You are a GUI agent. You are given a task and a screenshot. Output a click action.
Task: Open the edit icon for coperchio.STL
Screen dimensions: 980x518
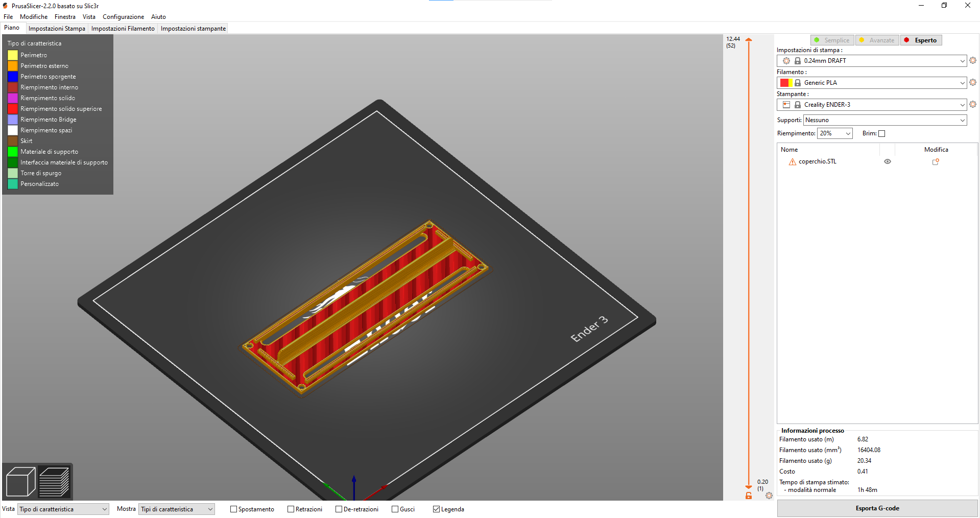pos(936,162)
